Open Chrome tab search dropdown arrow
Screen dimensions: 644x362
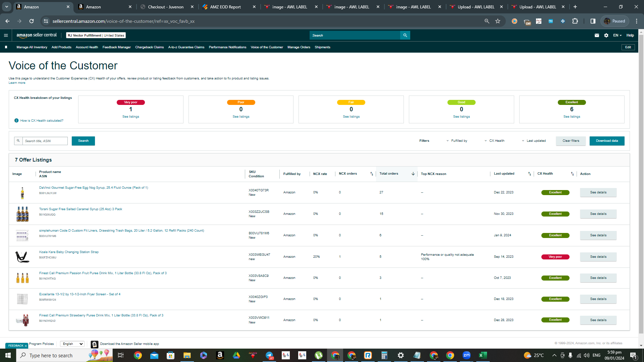[x=6, y=7]
